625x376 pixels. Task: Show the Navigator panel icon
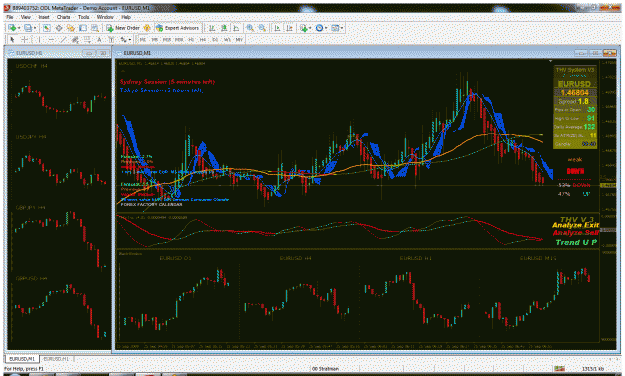pyautogui.click(x=71, y=28)
